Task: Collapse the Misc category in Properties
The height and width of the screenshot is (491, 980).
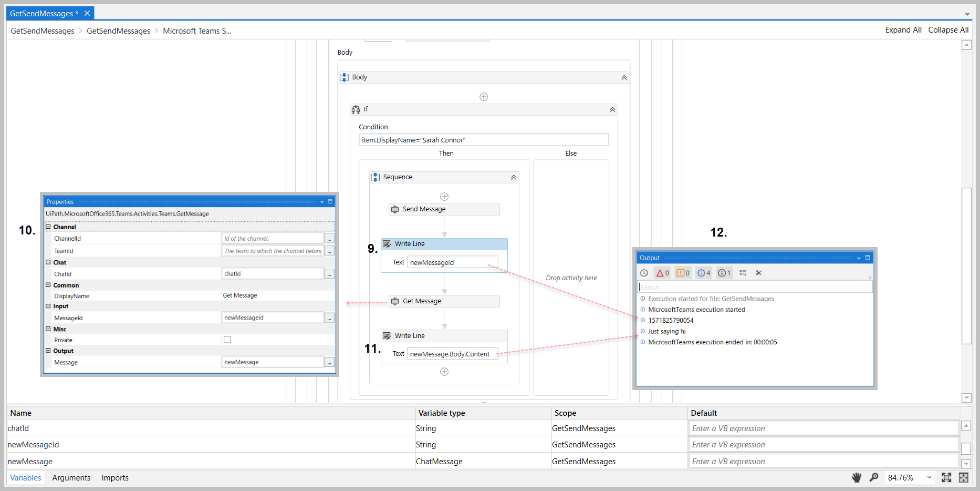Action: pos(48,329)
